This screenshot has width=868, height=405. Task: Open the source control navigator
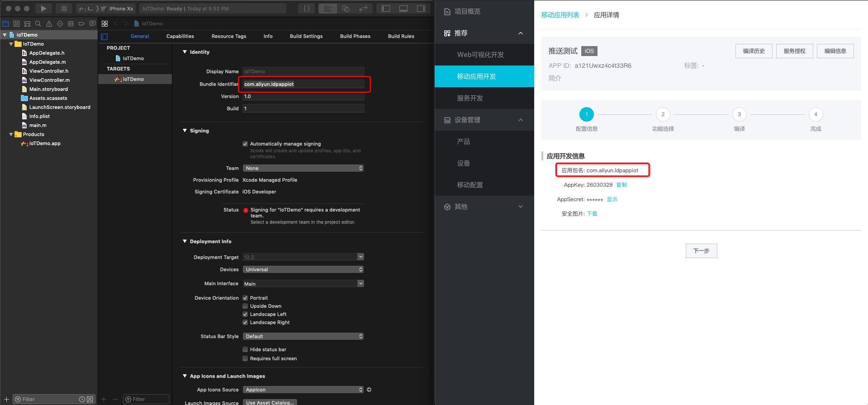pyautogui.click(x=17, y=24)
